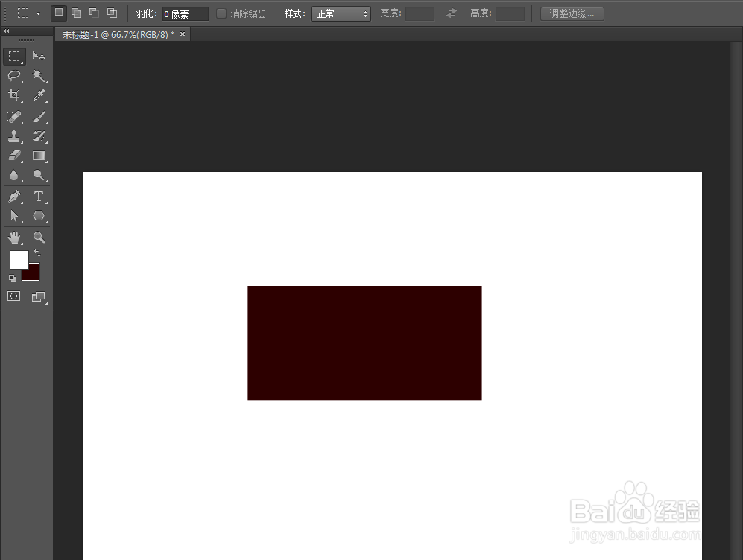Select the History Brush tool
Screen dimensions: 743x560
[39, 136]
